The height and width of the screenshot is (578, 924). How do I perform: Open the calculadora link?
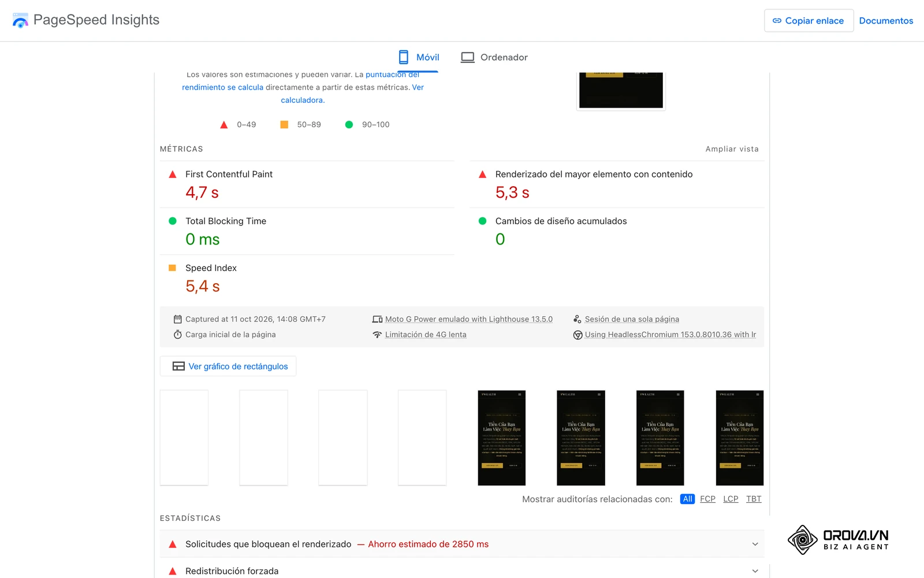(303, 100)
